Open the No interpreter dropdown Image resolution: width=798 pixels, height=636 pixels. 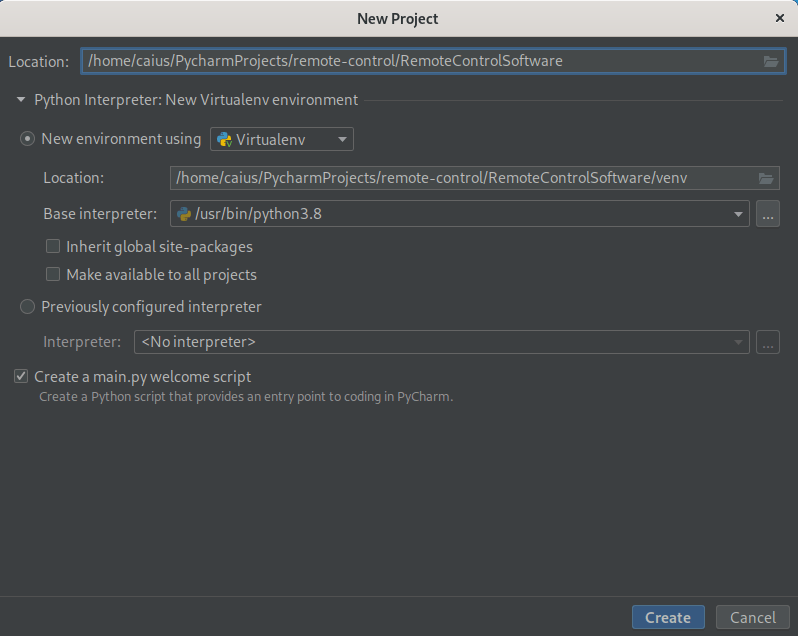(440, 342)
